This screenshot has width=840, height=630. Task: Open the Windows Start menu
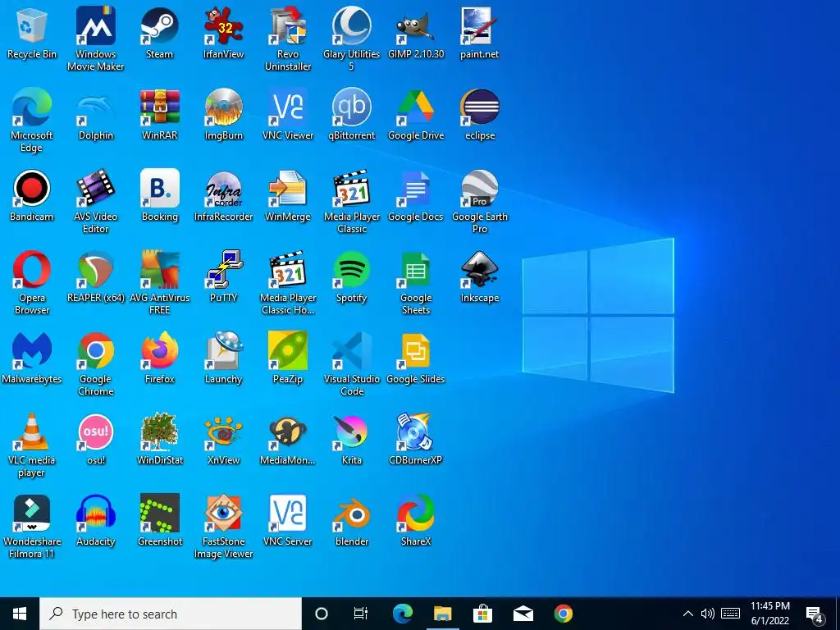point(20,614)
